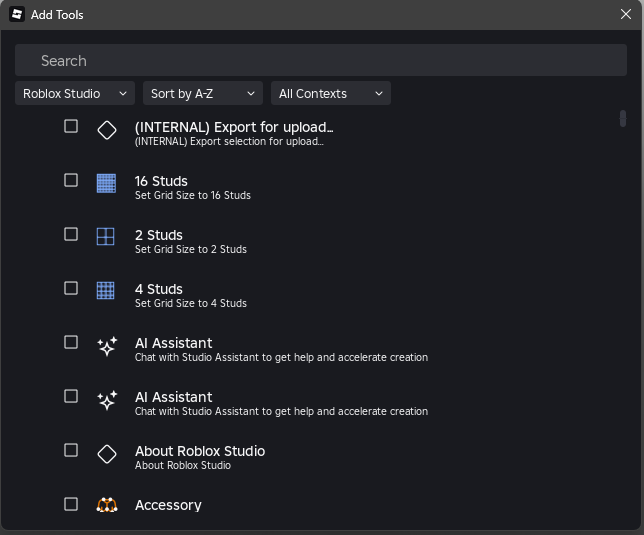Click the '4 Studs' title text

pyautogui.click(x=159, y=289)
